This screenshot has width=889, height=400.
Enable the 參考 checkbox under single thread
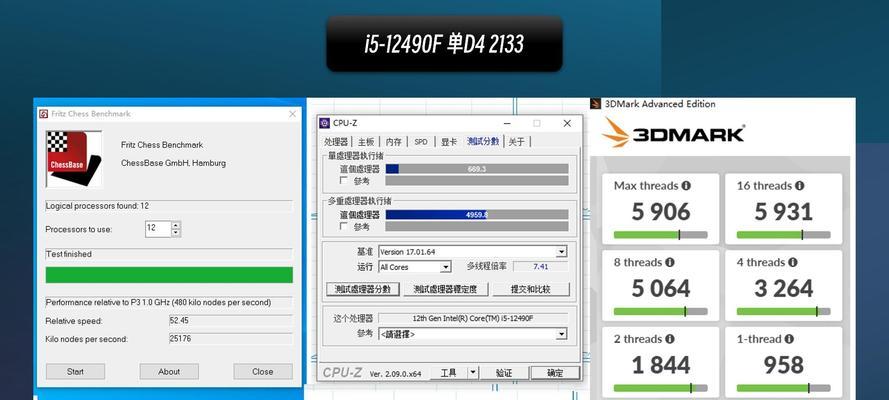[343, 180]
